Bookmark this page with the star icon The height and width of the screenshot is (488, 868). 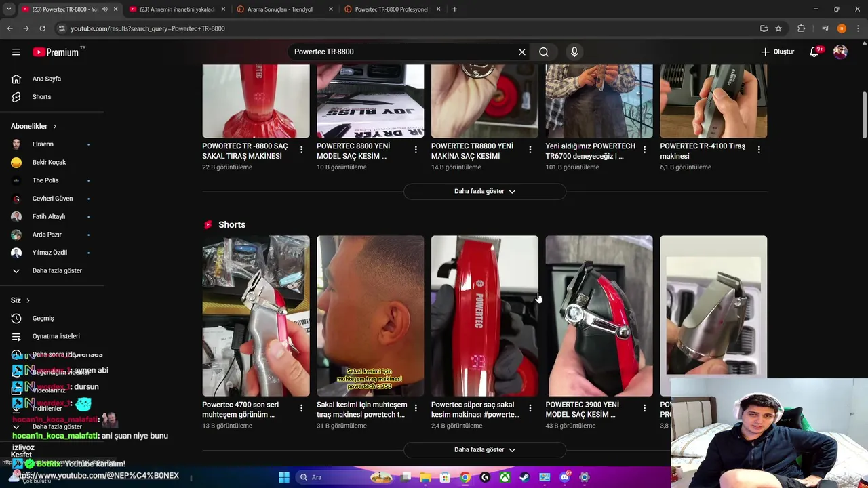point(778,28)
